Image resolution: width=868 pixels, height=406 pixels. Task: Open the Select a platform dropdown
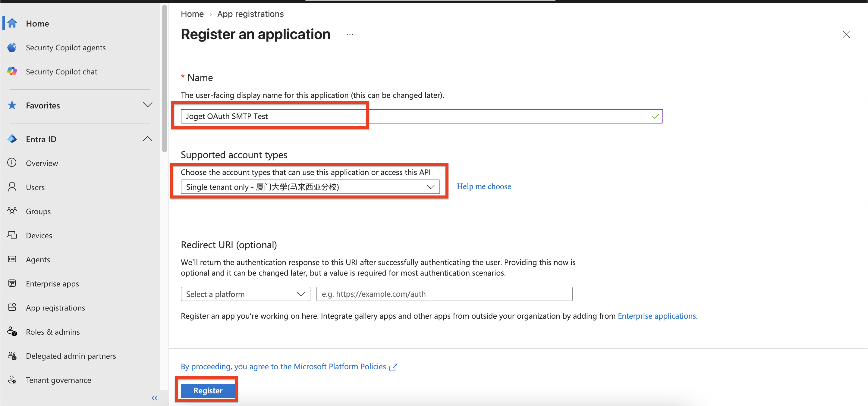(245, 294)
